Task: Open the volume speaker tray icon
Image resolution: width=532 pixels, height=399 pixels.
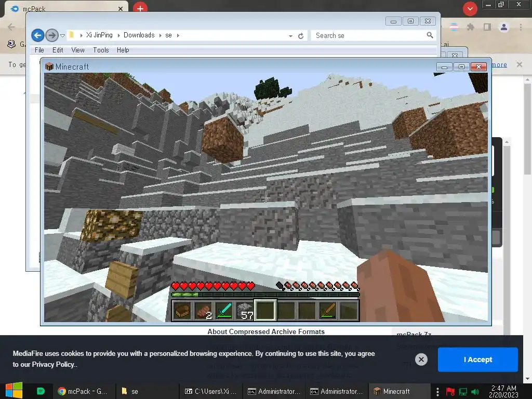Action: point(475,392)
